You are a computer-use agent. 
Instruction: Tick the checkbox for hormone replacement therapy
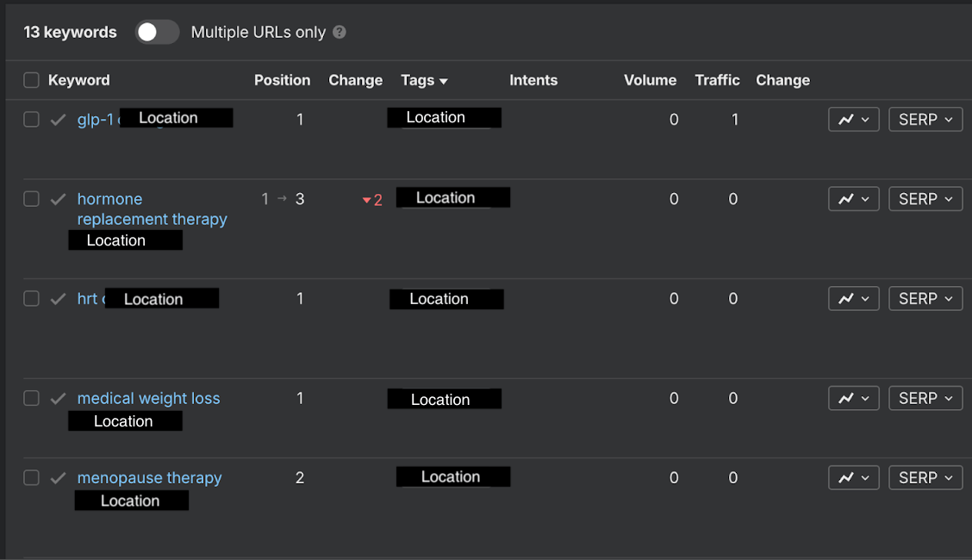pos(31,199)
